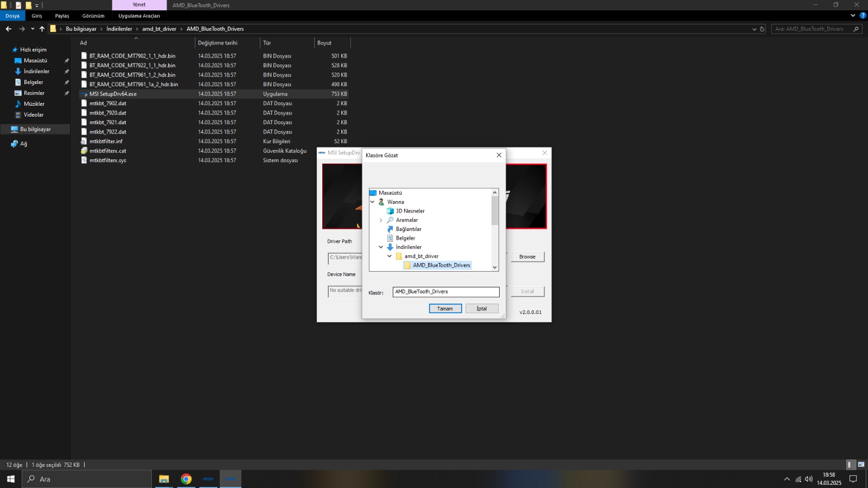Switch to details view layout icon

851,465
